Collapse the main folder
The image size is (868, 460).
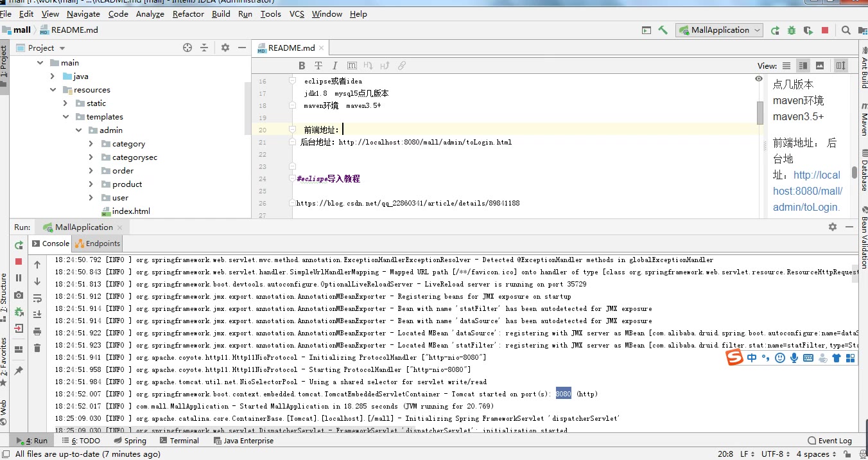[40, 63]
